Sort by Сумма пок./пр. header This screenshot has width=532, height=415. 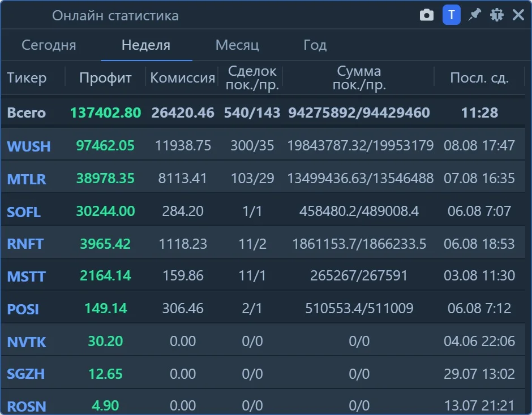point(359,77)
